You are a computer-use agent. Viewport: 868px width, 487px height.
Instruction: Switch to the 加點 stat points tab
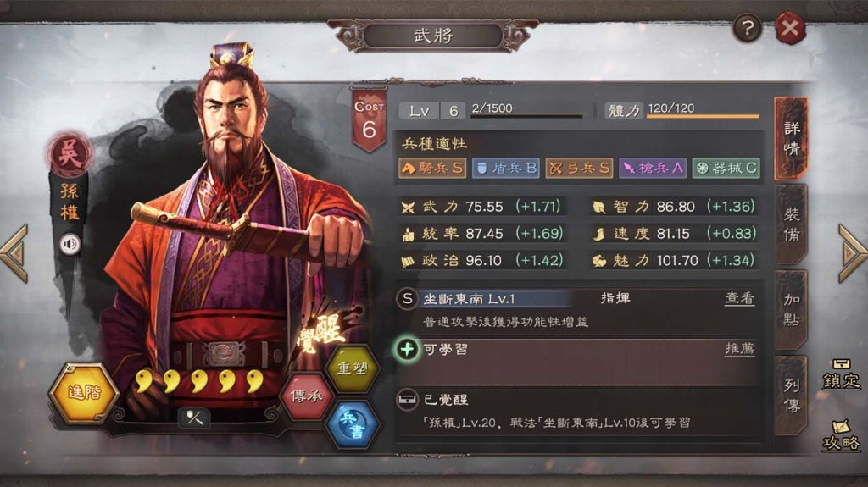pyautogui.click(x=792, y=310)
